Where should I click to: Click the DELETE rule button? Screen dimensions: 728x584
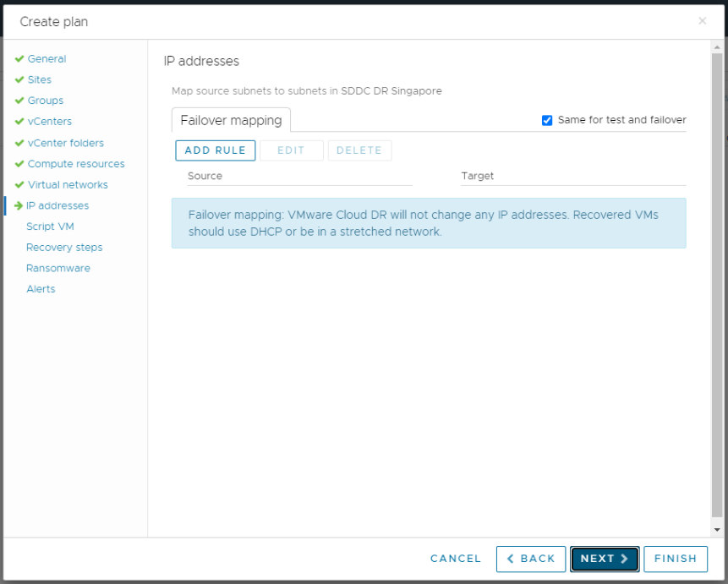coord(359,150)
